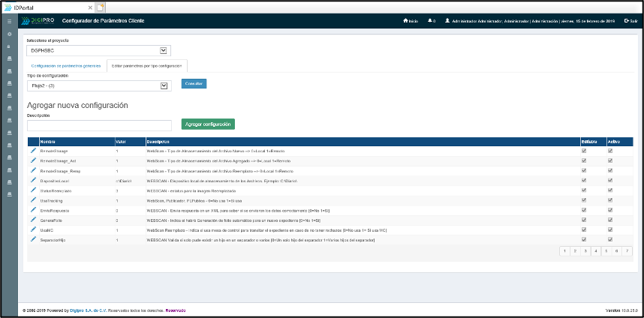Open the gear settings icon in sidebar
The height and width of the screenshot is (318, 644).
pos(9,35)
